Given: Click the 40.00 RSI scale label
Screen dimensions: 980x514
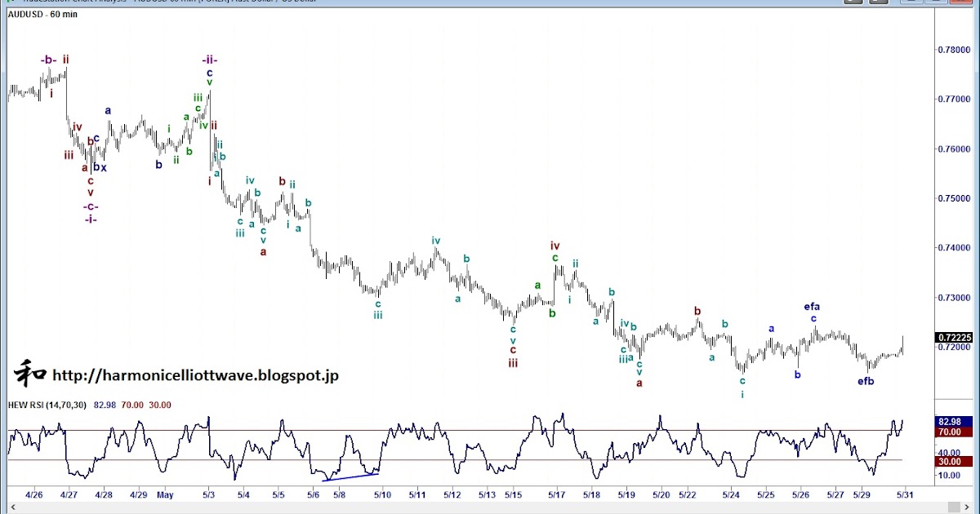Looking at the screenshot, I should [948, 452].
